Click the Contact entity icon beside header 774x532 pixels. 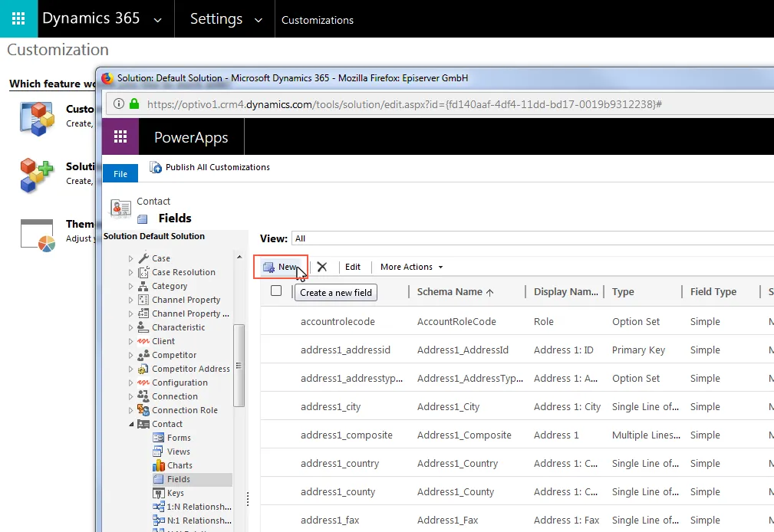coord(121,209)
